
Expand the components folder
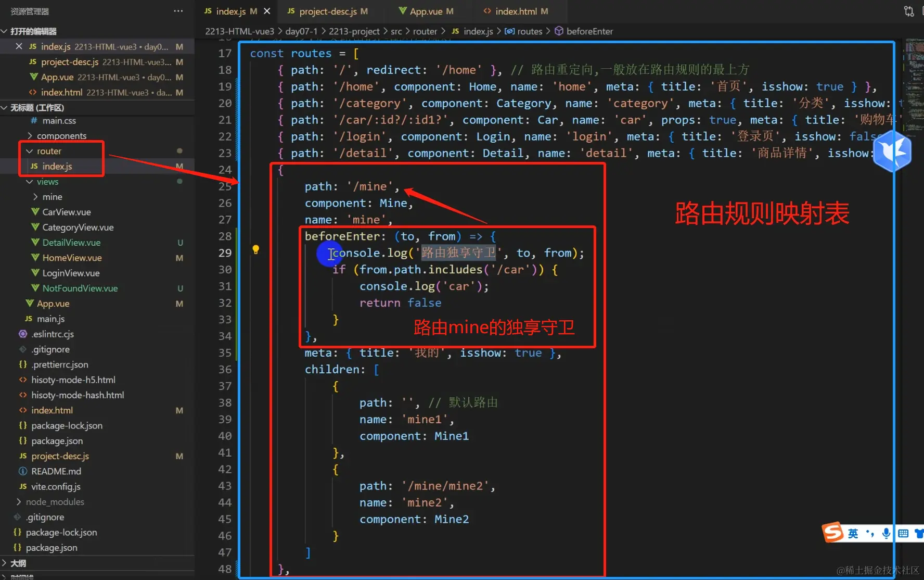pyautogui.click(x=61, y=136)
